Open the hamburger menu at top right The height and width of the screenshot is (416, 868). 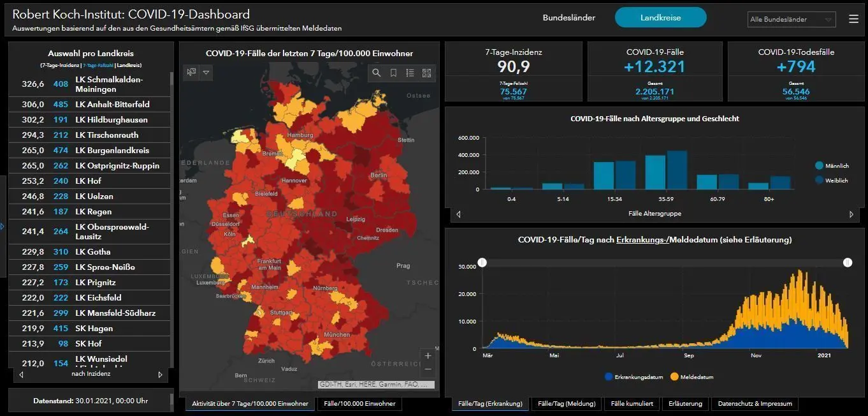(854, 19)
